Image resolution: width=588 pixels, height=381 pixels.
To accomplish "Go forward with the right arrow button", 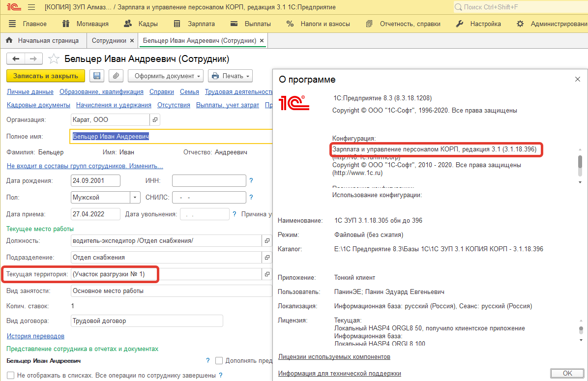I will 33,59.
